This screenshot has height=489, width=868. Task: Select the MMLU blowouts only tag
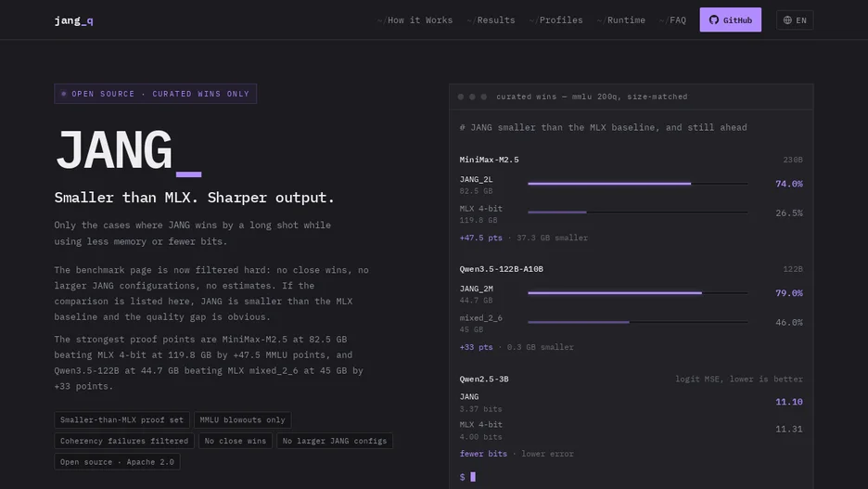[x=242, y=419]
